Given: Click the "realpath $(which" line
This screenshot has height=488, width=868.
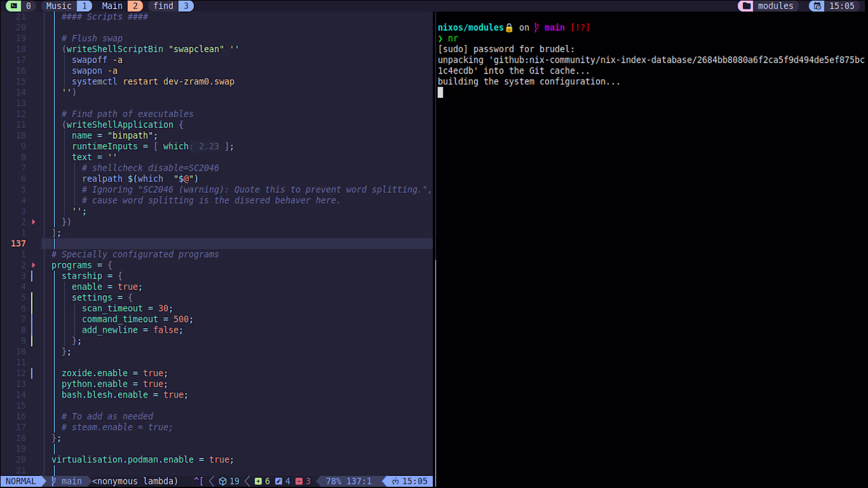Looking at the screenshot, I should click(x=140, y=179).
